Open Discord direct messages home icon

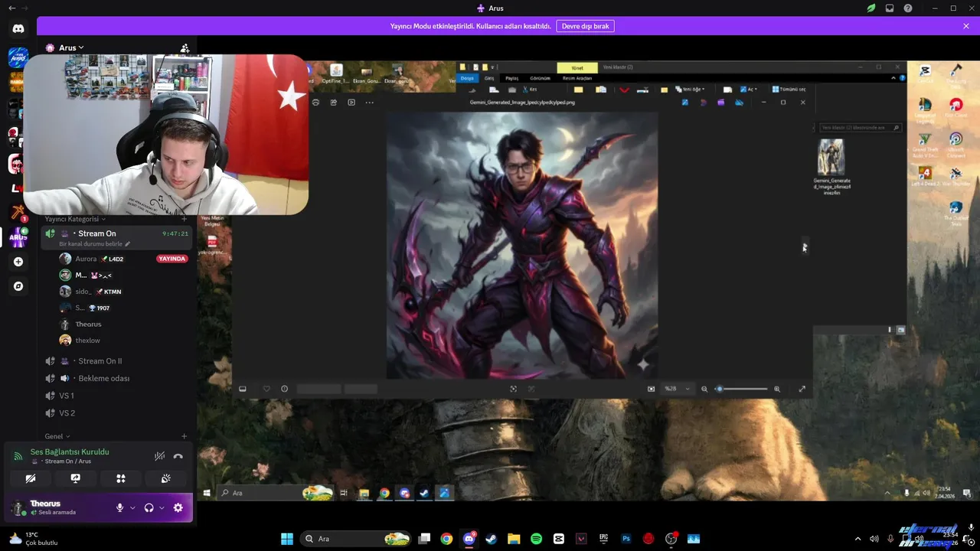(x=18, y=29)
